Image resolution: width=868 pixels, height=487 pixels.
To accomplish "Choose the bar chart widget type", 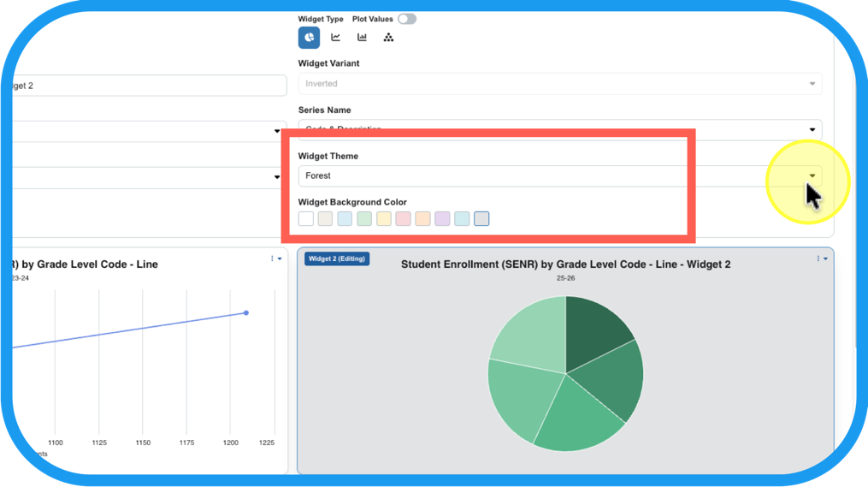I will 362,38.
